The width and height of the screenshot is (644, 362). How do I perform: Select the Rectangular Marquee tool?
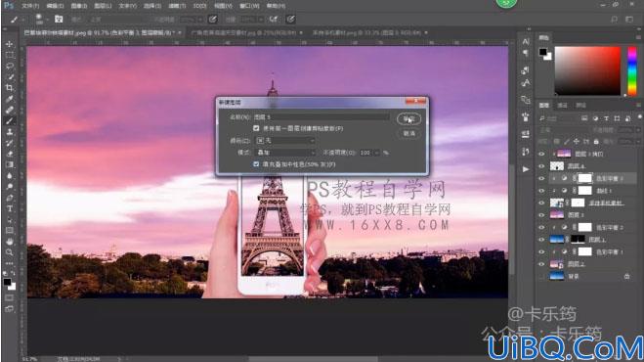pyautogui.click(x=10, y=55)
